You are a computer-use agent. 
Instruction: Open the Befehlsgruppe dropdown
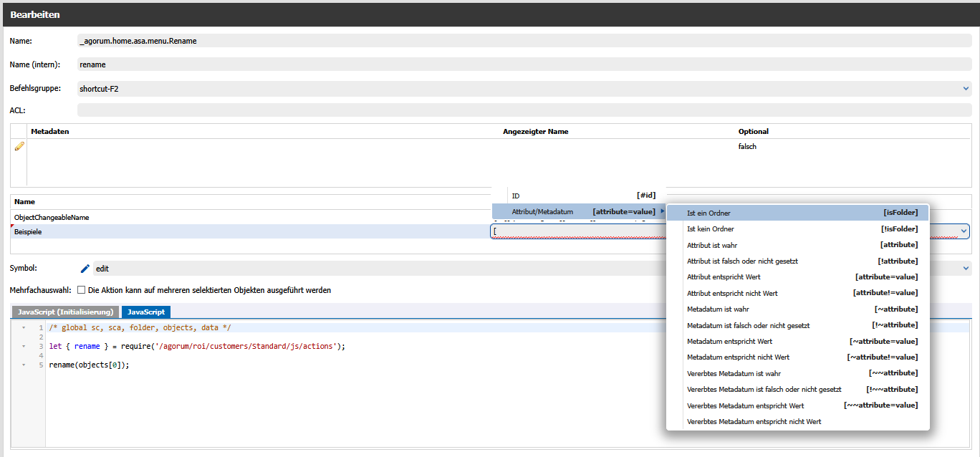pos(966,89)
